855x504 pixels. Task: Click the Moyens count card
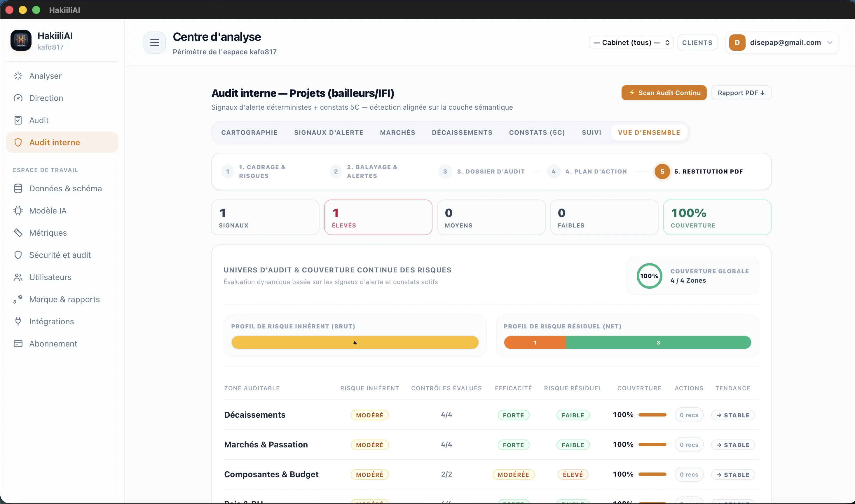click(491, 217)
